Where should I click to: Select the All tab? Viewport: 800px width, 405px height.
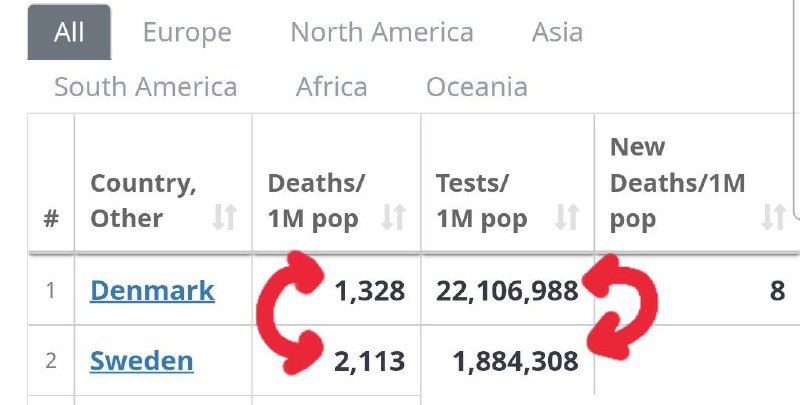[x=69, y=32]
